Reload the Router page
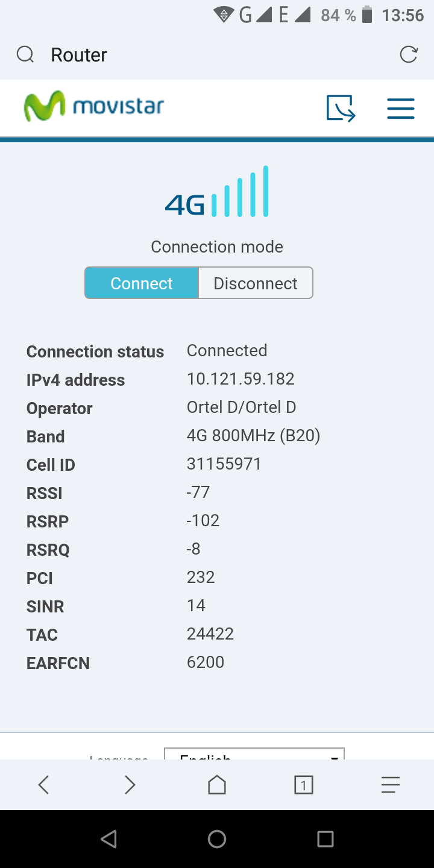434x868 pixels. coord(409,54)
